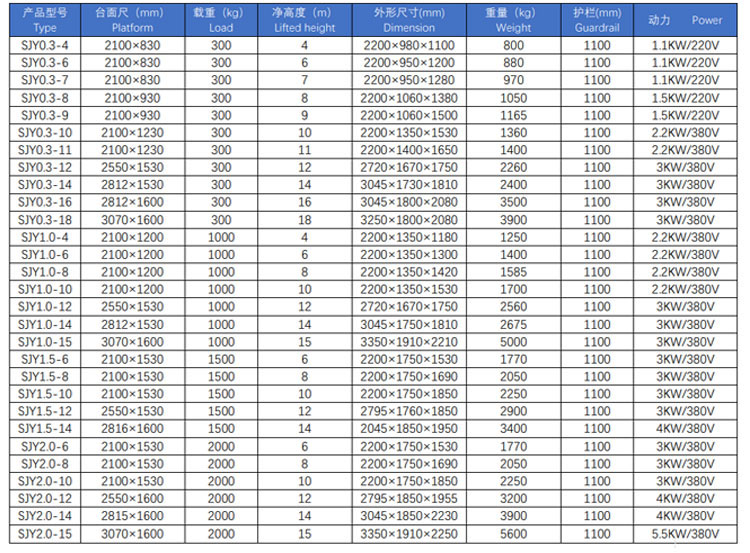This screenshot has width=750, height=553.
Task: Select model cell SJY1.5-6
Action: 45,359
